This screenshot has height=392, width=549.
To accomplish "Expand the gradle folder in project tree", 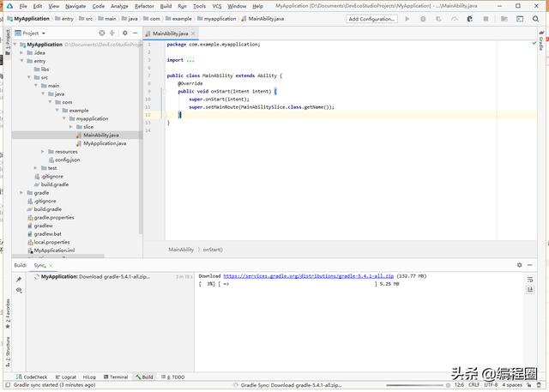I will point(21,193).
